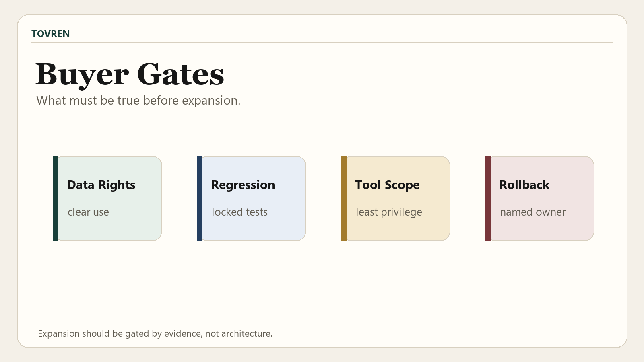Click the 'named owner' text
Viewport: 644px width, 362px height.
[x=533, y=212]
